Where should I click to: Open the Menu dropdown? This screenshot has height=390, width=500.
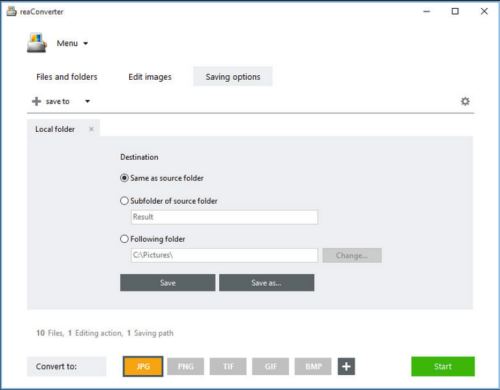click(x=72, y=43)
